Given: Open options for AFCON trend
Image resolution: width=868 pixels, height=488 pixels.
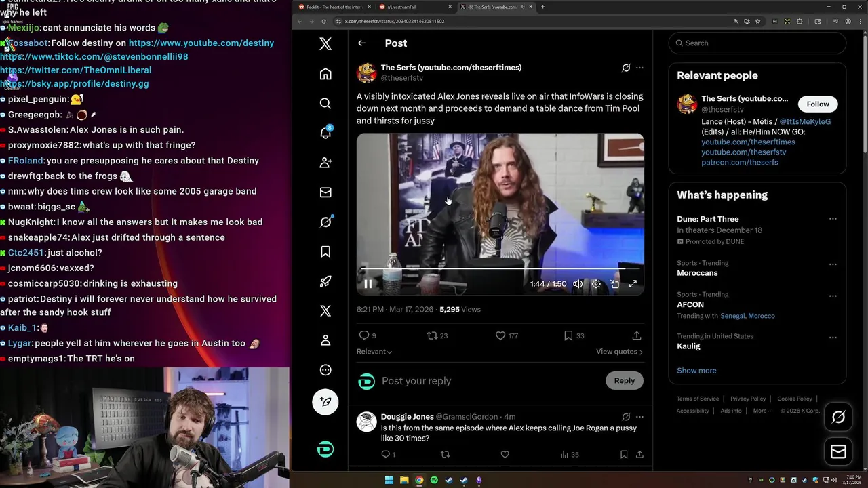Looking at the screenshot, I should [x=833, y=296].
